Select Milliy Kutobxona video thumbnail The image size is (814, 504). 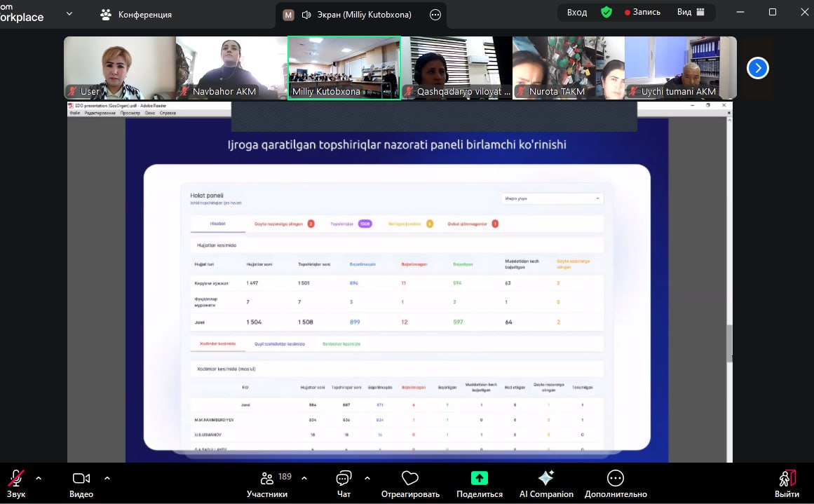coord(344,68)
